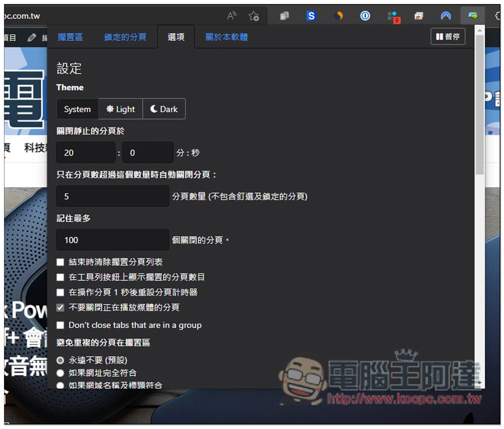This screenshot has height=429, width=504.
Task: Open the Collections toolbar icon
Action: [x=284, y=16]
